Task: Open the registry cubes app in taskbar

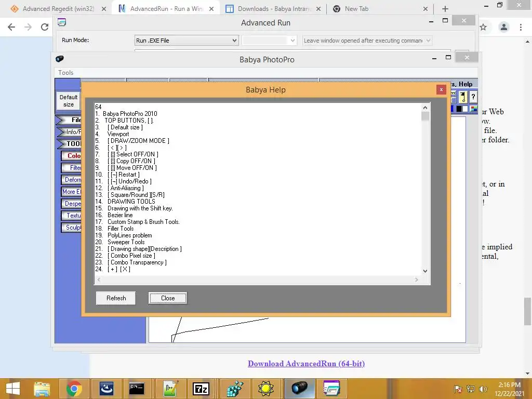Action: 235,389
